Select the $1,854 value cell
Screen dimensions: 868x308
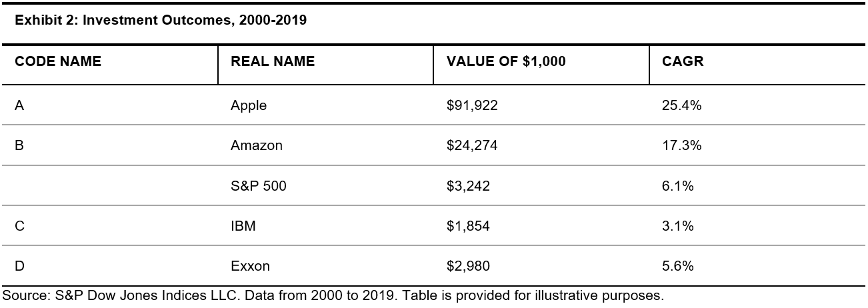(468, 226)
